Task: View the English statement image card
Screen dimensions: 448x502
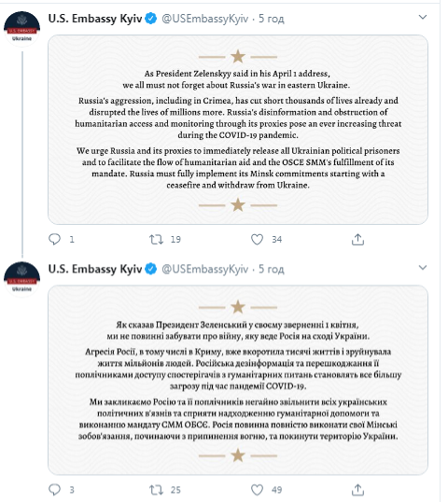Action: pos(238,130)
